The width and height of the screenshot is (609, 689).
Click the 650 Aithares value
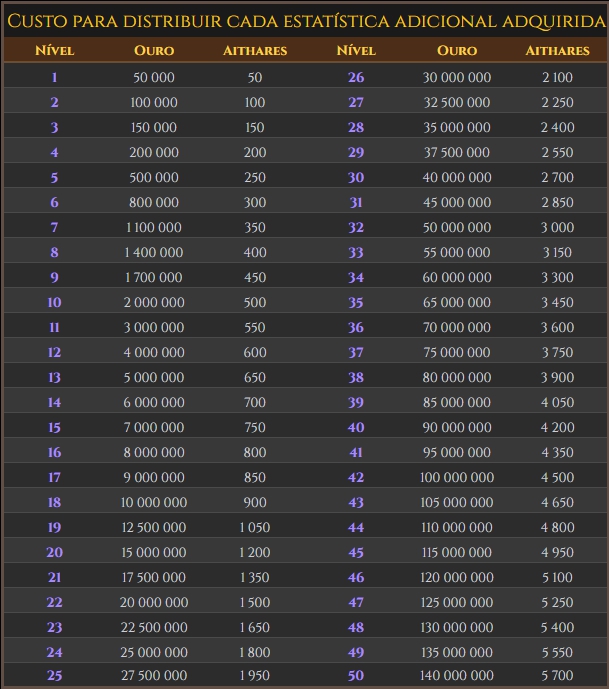click(254, 377)
